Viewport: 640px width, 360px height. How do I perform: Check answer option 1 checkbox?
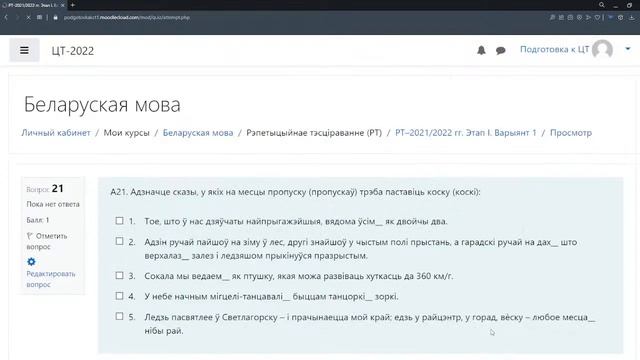(119, 221)
